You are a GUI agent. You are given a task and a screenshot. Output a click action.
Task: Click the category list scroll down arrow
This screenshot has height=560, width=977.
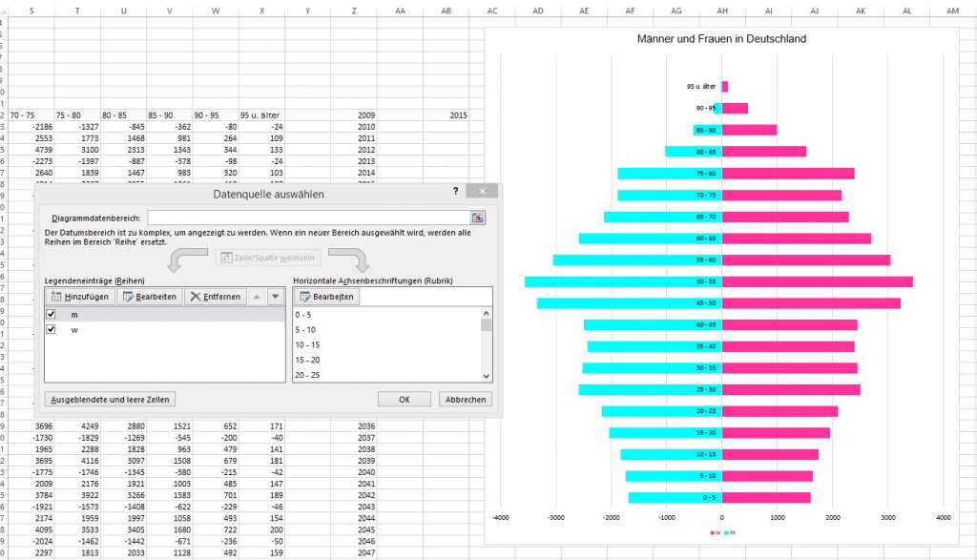coord(487,376)
